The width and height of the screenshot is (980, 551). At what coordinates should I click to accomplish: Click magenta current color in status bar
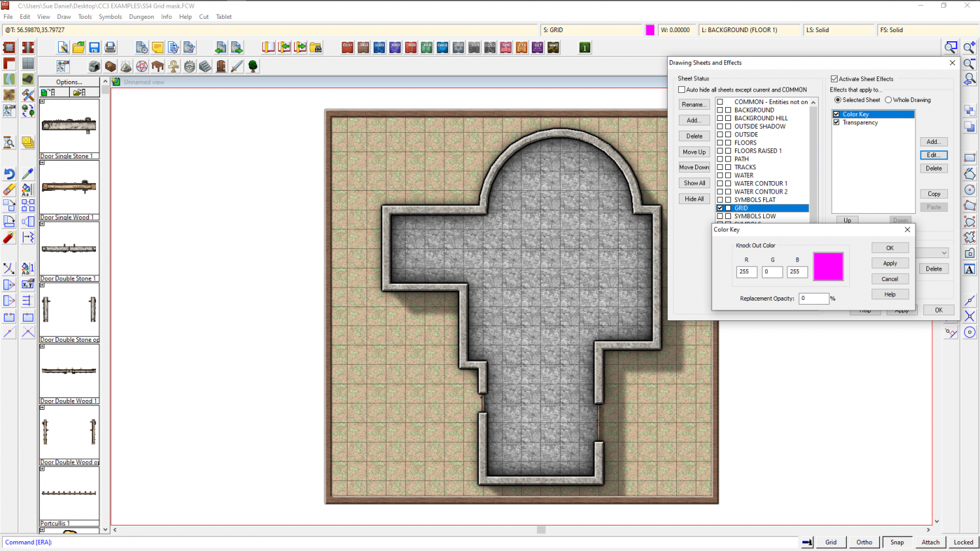650,30
